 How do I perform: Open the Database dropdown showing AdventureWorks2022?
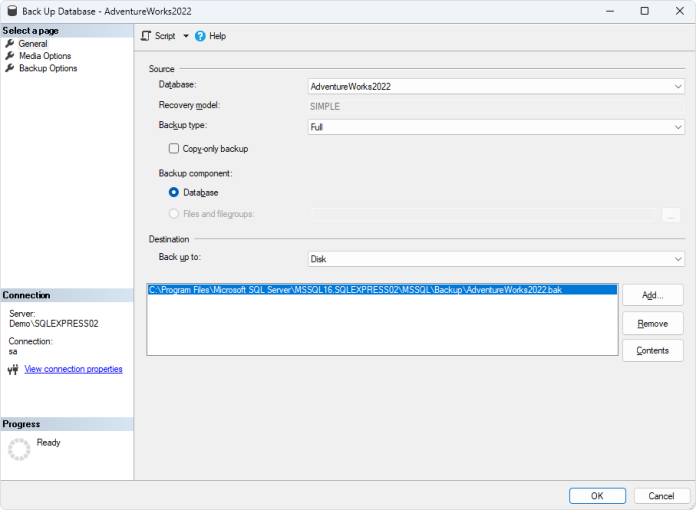(x=496, y=86)
